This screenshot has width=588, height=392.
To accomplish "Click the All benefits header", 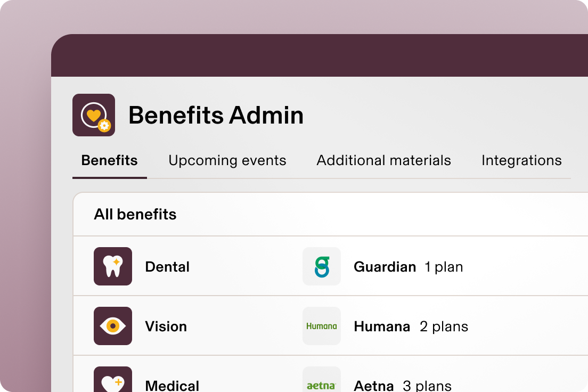I will coord(135,214).
